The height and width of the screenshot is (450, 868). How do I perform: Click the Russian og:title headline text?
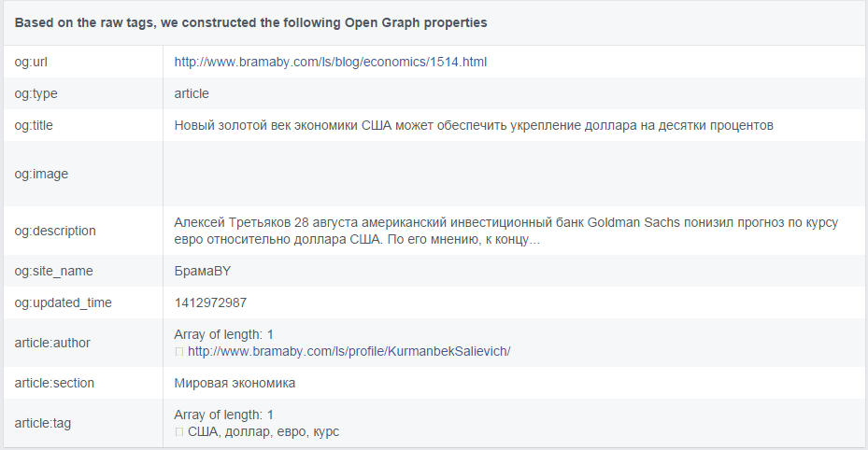point(474,125)
